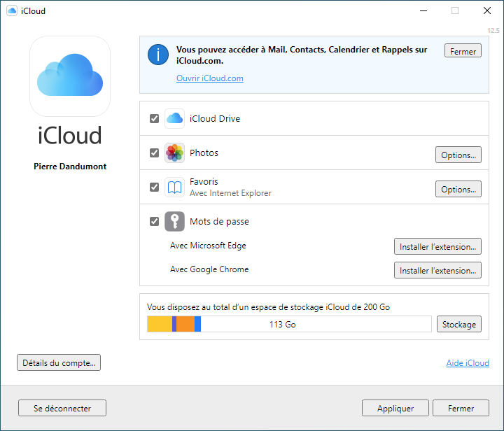Click the yellow segment of storage bar
Screen dimensions: 504x431
(x=160, y=324)
